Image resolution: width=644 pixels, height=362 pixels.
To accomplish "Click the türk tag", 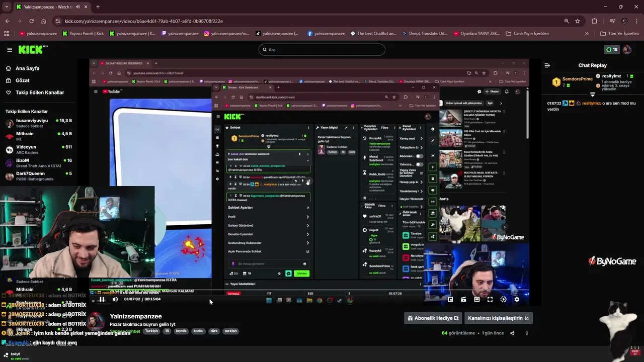I will point(214,331).
